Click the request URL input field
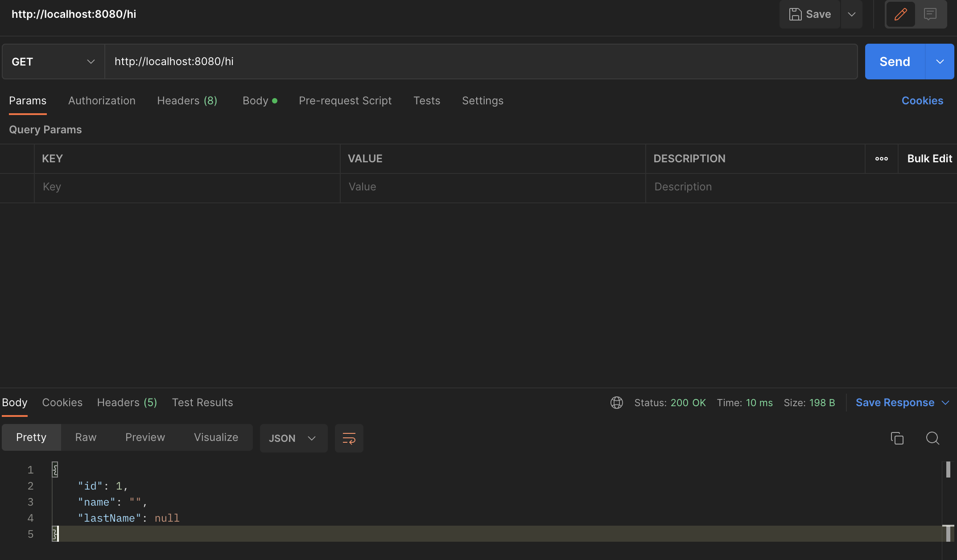The width and height of the screenshot is (957, 560). point(481,62)
